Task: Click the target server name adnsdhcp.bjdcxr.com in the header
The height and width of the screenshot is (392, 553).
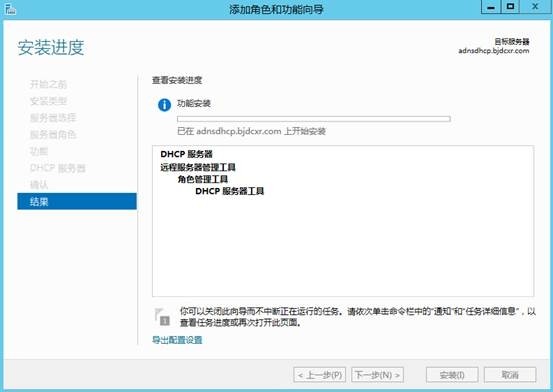Action: pyautogui.click(x=494, y=51)
